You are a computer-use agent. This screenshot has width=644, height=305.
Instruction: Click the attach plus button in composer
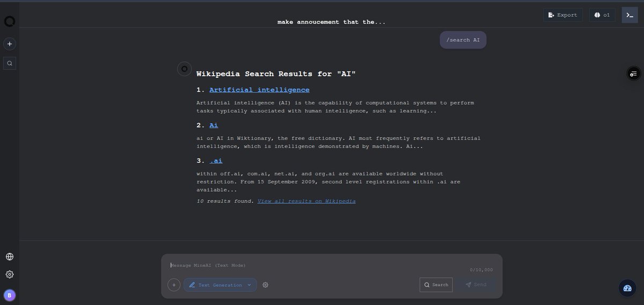(174, 285)
